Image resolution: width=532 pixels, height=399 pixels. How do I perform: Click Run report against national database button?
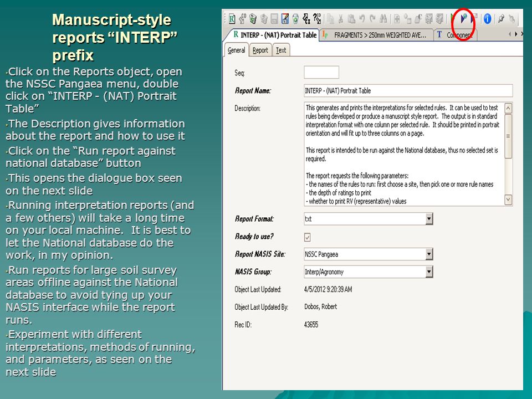464,19
